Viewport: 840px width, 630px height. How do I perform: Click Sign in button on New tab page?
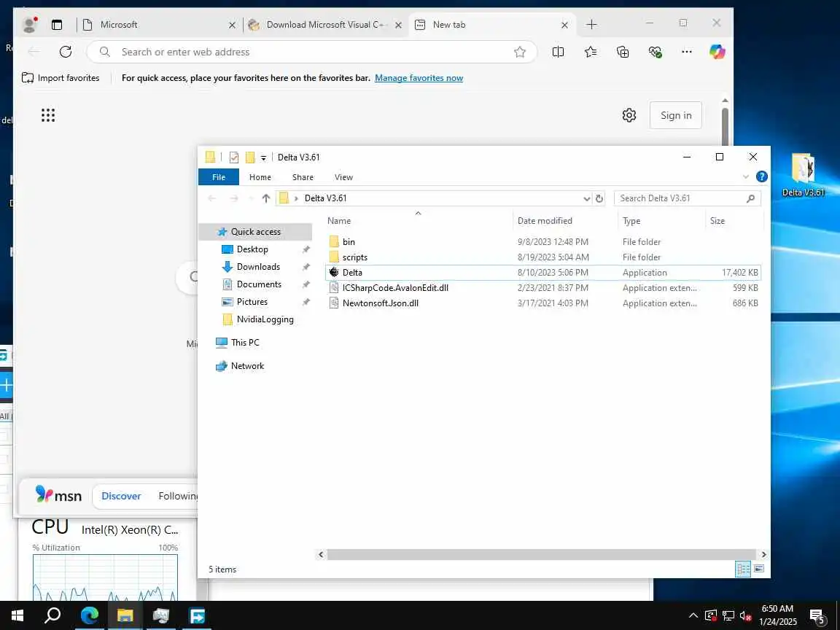point(675,115)
